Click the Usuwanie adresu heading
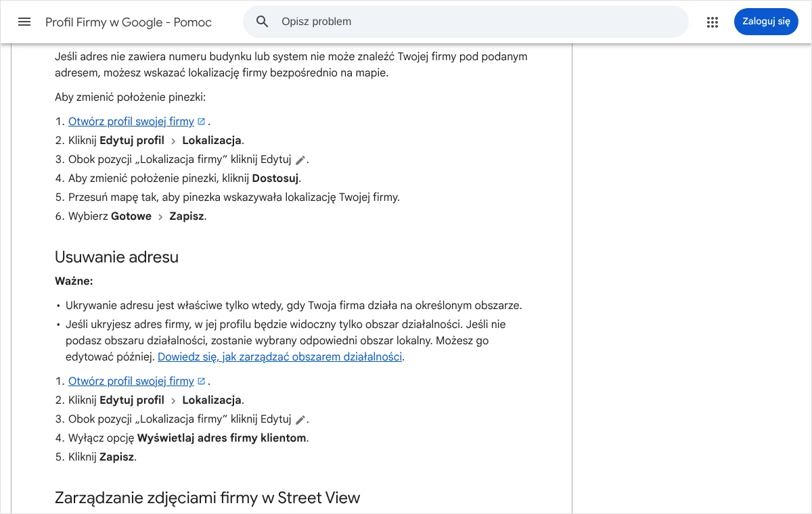This screenshot has height=514, width=812. point(116,257)
